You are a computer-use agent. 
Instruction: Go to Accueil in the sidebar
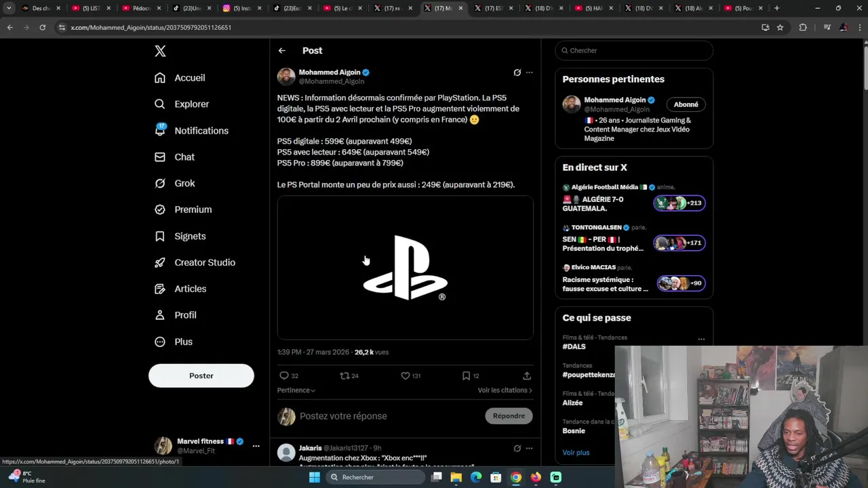180,78
